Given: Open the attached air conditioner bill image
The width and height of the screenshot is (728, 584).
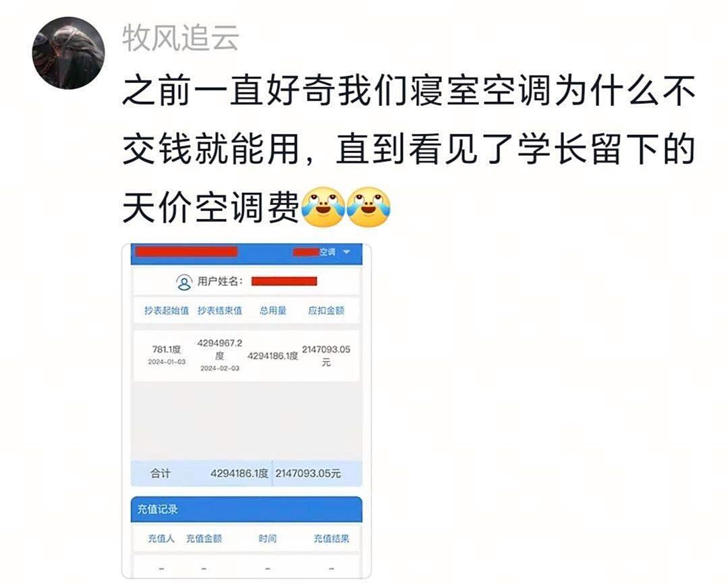Looking at the screenshot, I should [x=246, y=411].
